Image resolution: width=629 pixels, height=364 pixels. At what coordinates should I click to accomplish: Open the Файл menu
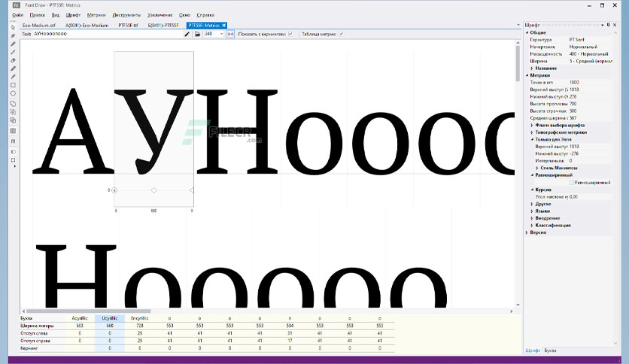point(17,15)
